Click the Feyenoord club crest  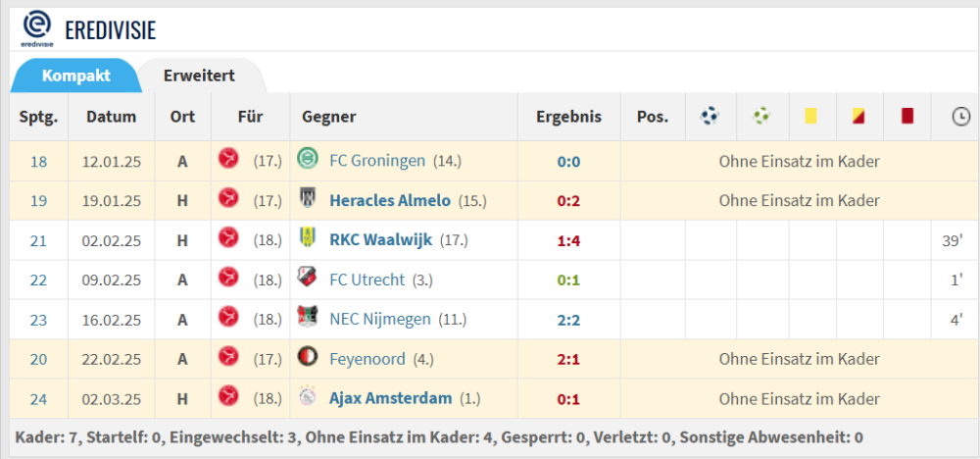pos(308,359)
